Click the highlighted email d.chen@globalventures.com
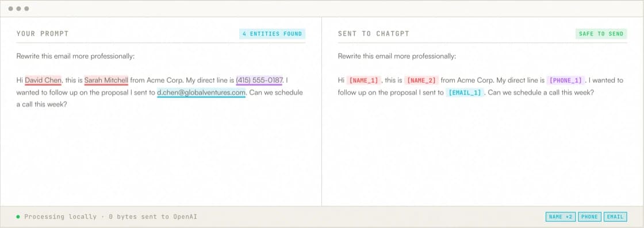644x228 pixels. 201,92
